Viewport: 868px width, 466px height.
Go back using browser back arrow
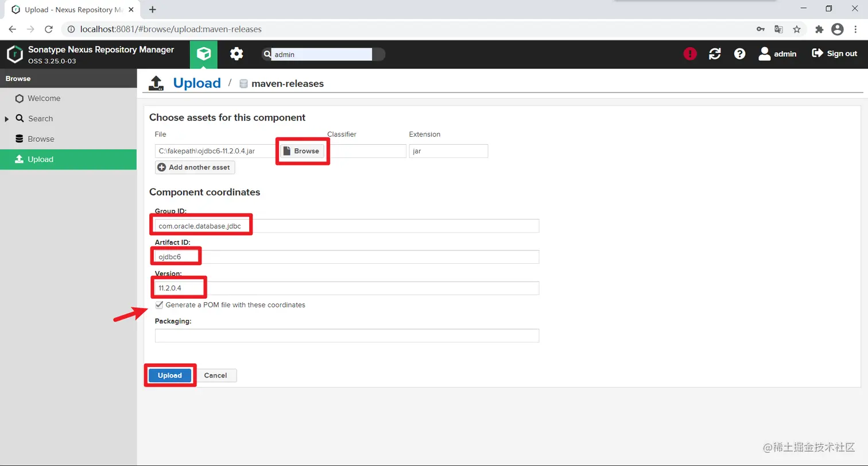(x=12, y=29)
